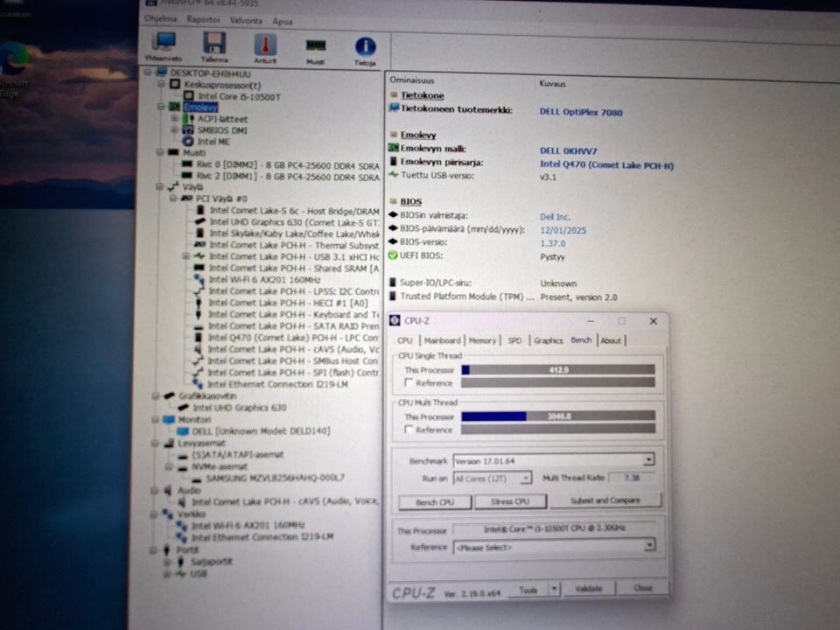The width and height of the screenshot is (840, 630).
Task: Click the DIMM1 memory row icon
Action: (x=187, y=176)
